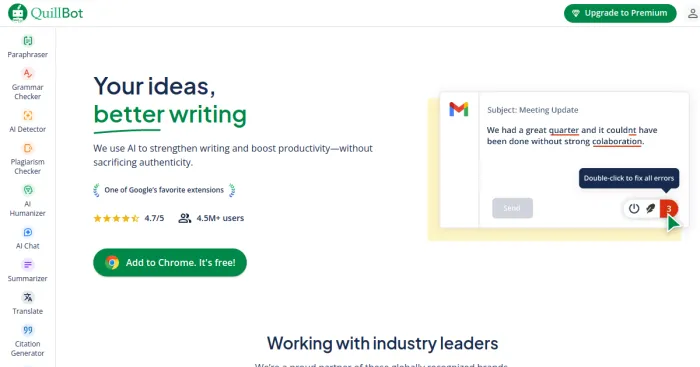Click the user account profile icon
Viewport: 700px width, 367px height.
point(692,13)
